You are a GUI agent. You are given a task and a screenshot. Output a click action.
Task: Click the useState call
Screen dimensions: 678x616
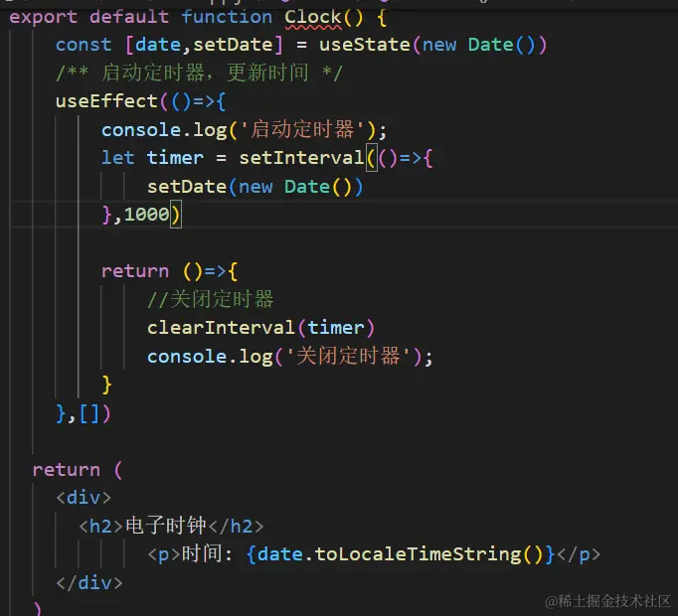pyautogui.click(x=365, y=45)
